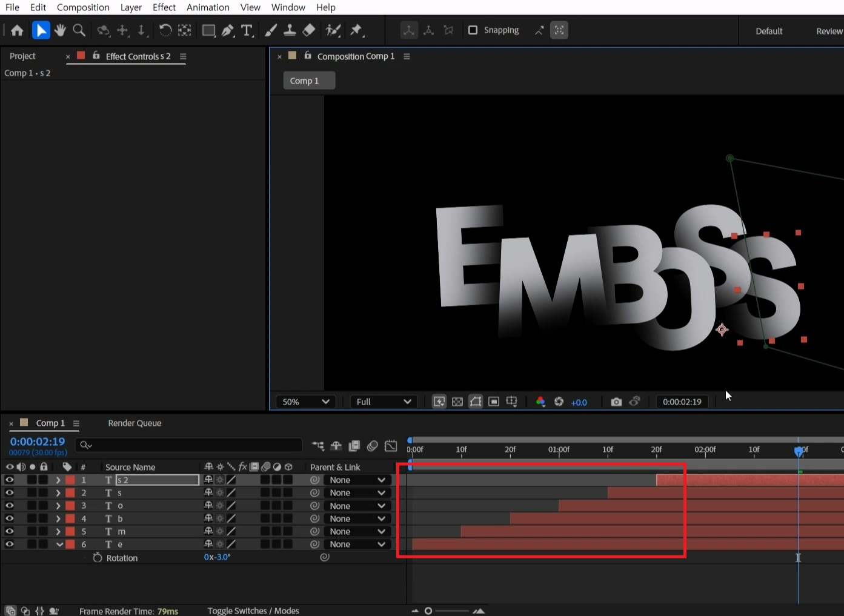The width and height of the screenshot is (844, 616).
Task: Open Parent dropdown for layer 's 2'
Action: tap(357, 480)
